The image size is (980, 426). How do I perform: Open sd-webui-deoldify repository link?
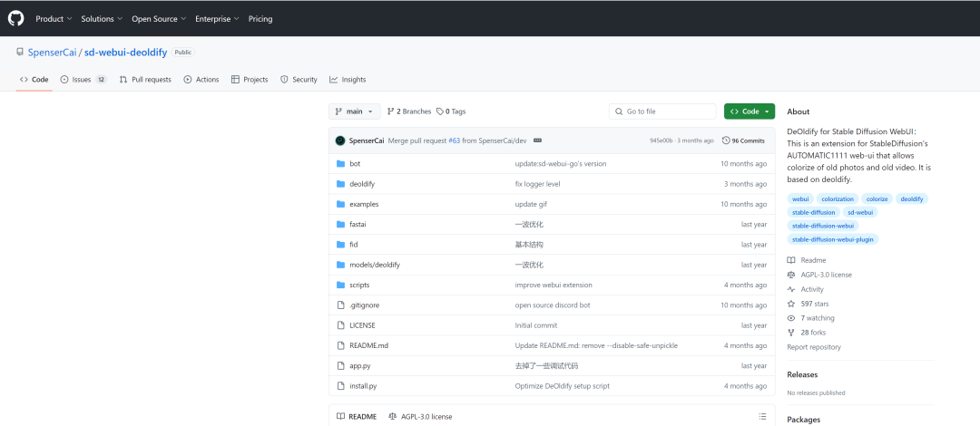pos(125,53)
